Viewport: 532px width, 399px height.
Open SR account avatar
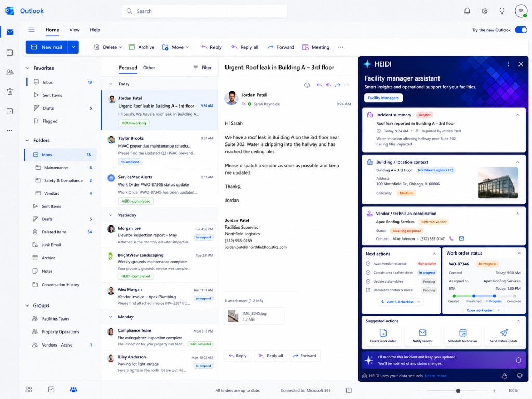[521, 11]
